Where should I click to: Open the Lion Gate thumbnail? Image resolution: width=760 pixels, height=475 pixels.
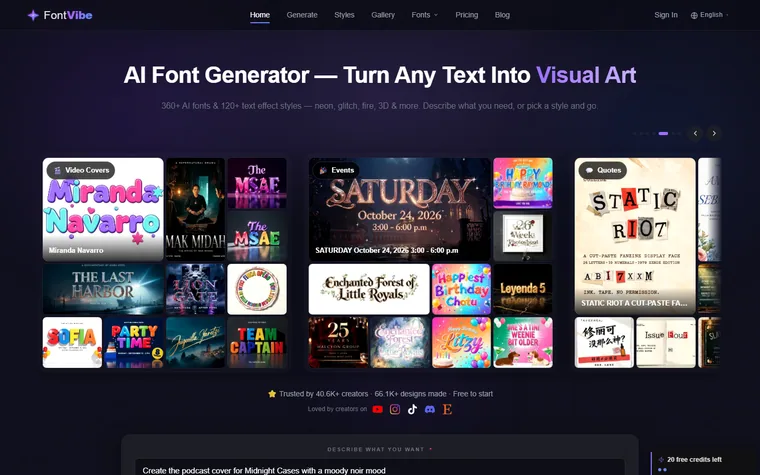195,289
